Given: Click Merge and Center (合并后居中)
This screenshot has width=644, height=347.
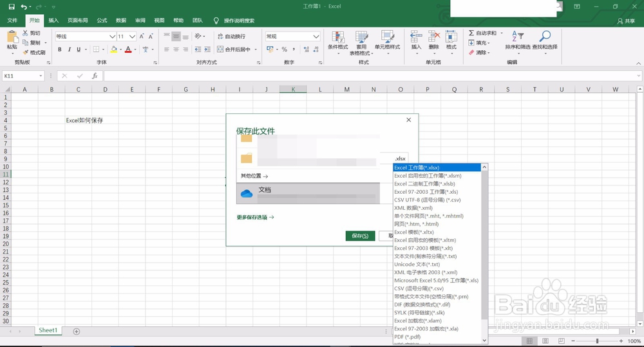Looking at the screenshot, I should tap(234, 50).
